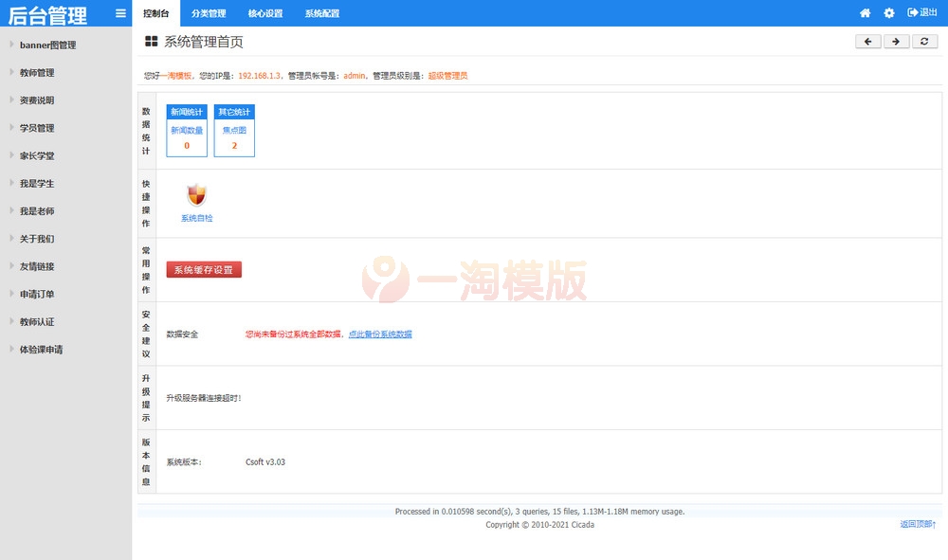Switch to the 系统配置 tab
The height and width of the screenshot is (560, 948).
tap(323, 12)
